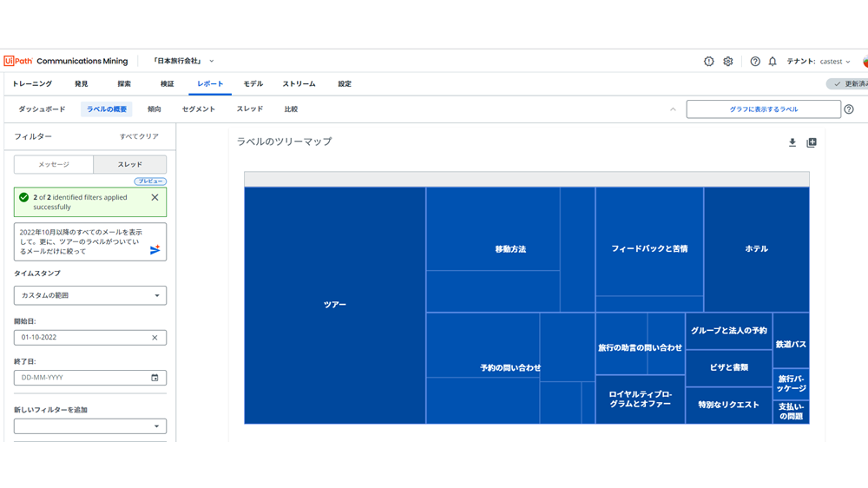Click the UiPath logo

click(18, 61)
